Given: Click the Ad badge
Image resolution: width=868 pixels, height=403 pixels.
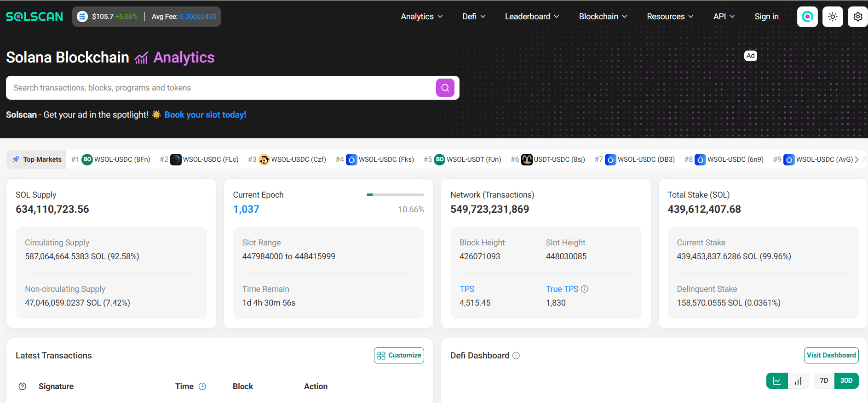Looking at the screenshot, I should click(x=751, y=56).
